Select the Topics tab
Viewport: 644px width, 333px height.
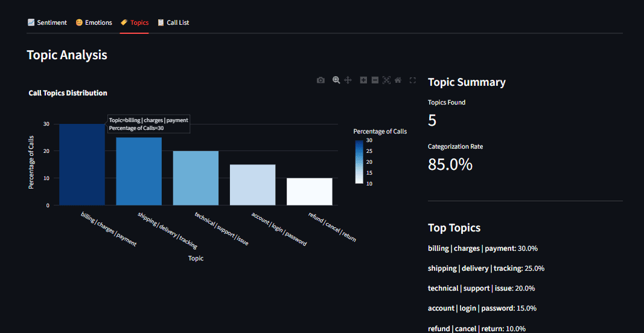134,22
